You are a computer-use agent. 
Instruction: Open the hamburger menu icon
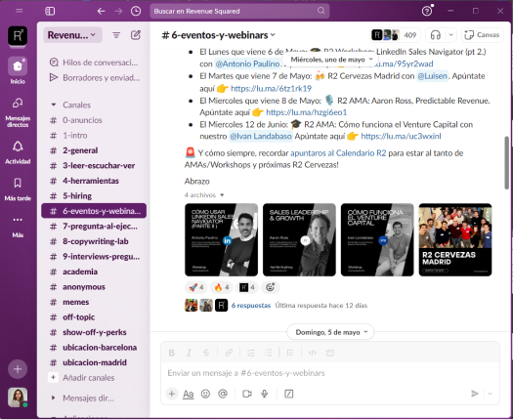20,11
